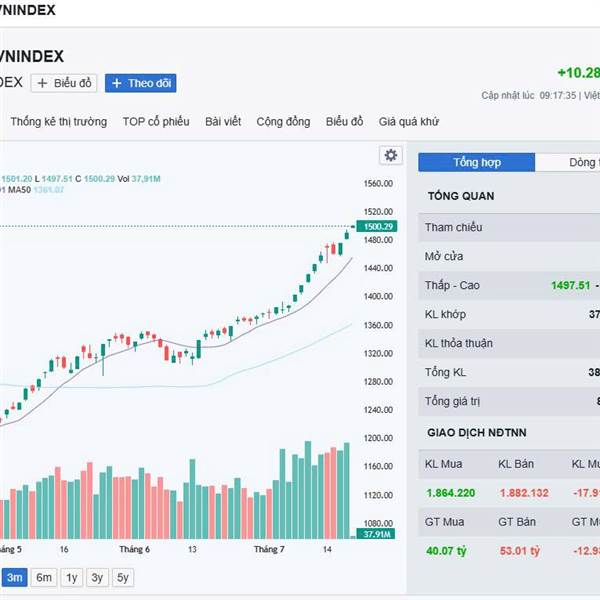The width and height of the screenshot is (600, 600).
Task: Open the Cộng đồng tab
Action: point(283,122)
